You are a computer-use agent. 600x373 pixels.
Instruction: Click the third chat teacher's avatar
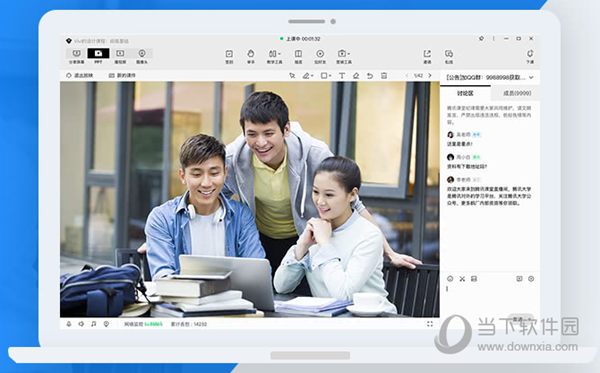pyautogui.click(x=450, y=180)
